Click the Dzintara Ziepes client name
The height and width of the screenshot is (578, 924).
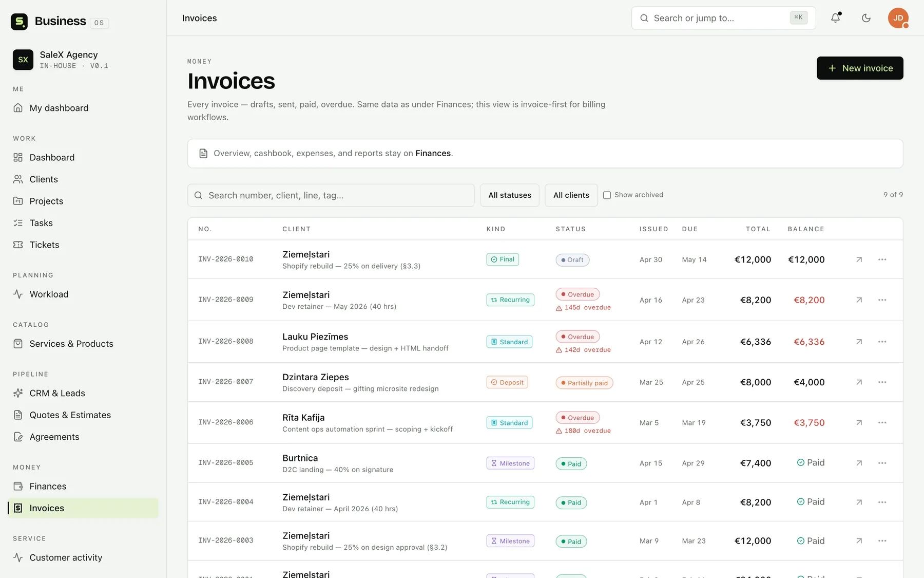tap(316, 377)
